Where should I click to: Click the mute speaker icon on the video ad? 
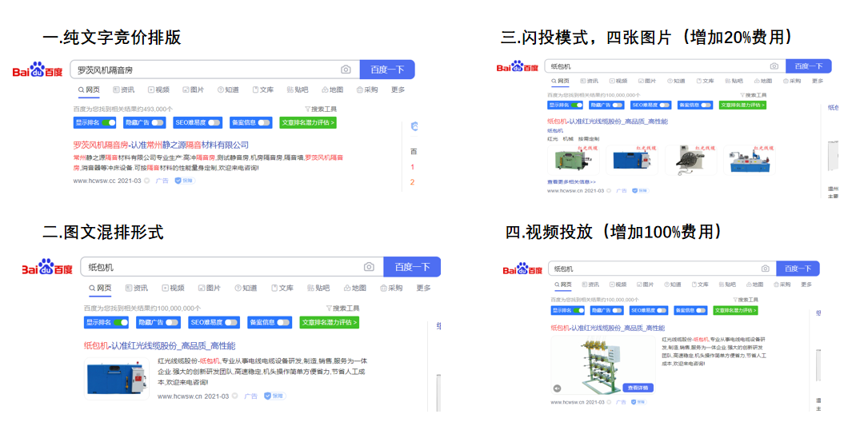(558, 388)
